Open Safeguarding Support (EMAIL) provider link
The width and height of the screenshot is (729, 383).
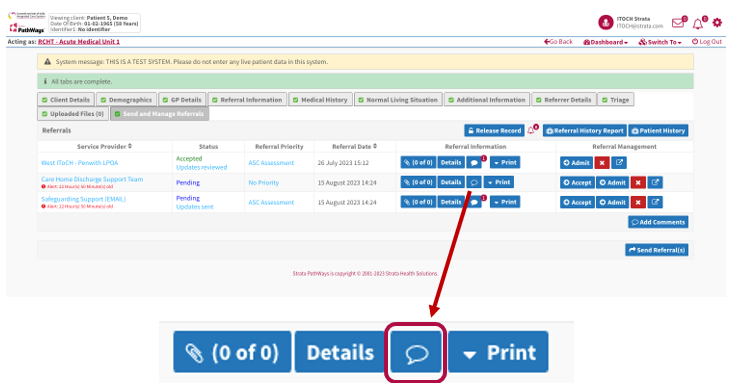point(84,199)
